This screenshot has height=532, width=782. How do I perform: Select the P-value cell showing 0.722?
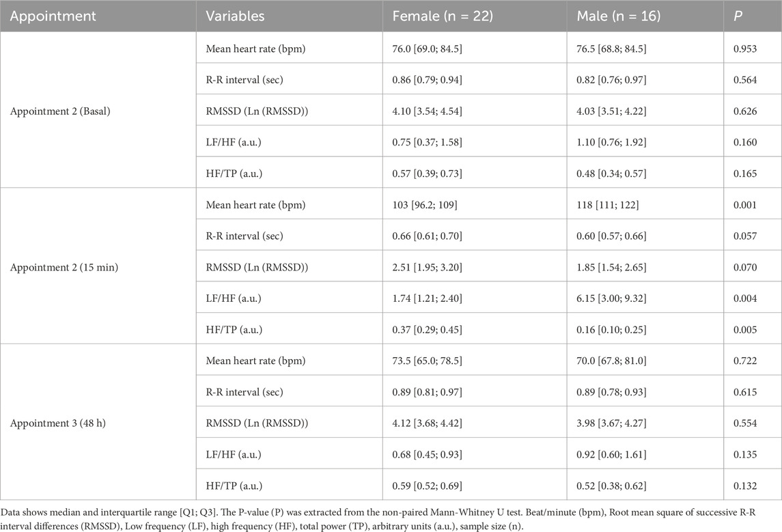point(746,361)
